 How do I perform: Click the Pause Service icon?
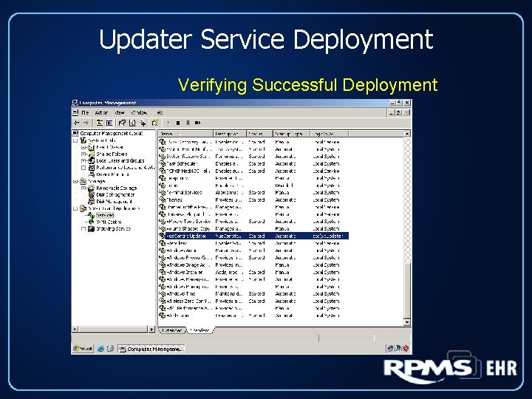(x=188, y=123)
